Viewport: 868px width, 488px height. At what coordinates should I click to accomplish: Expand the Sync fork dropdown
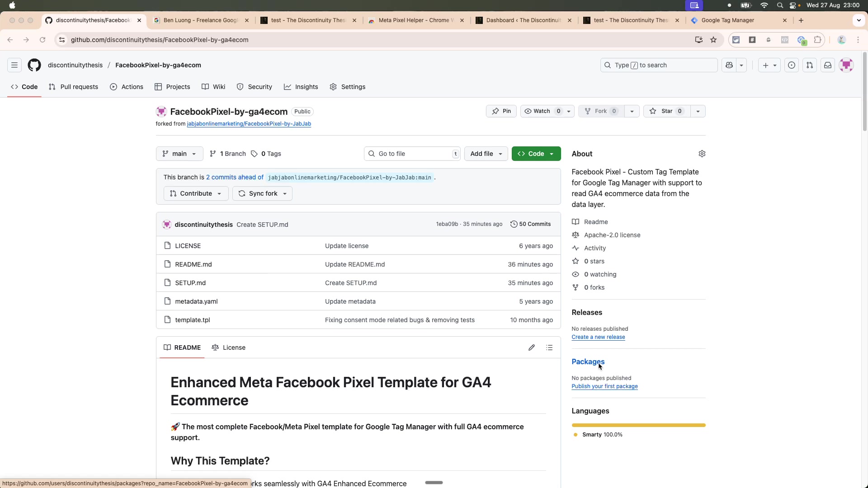[x=262, y=193]
